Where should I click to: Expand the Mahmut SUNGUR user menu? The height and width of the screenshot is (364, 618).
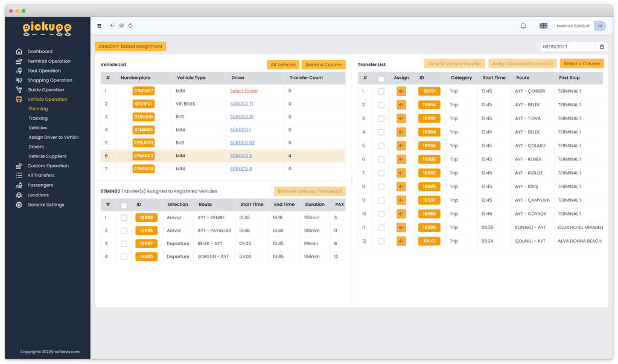click(580, 25)
